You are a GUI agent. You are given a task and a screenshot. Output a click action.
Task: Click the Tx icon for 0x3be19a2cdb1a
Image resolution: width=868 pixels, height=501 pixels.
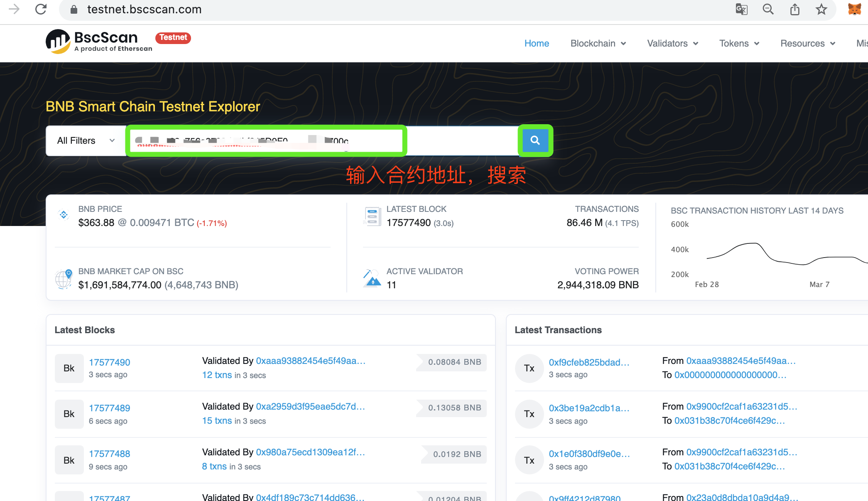point(529,414)
